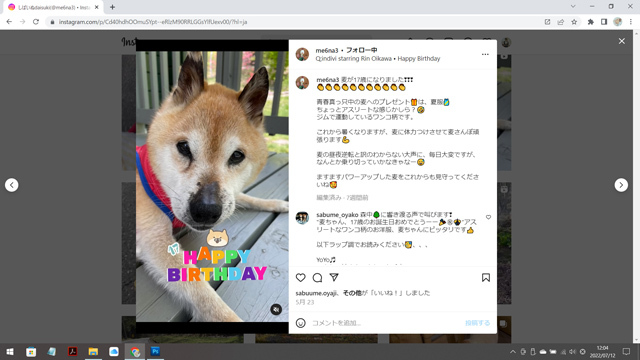The height and width of the screenshot is (360, 640).
Task: Click the share page icon in address bar
Action: click(561, 22)
